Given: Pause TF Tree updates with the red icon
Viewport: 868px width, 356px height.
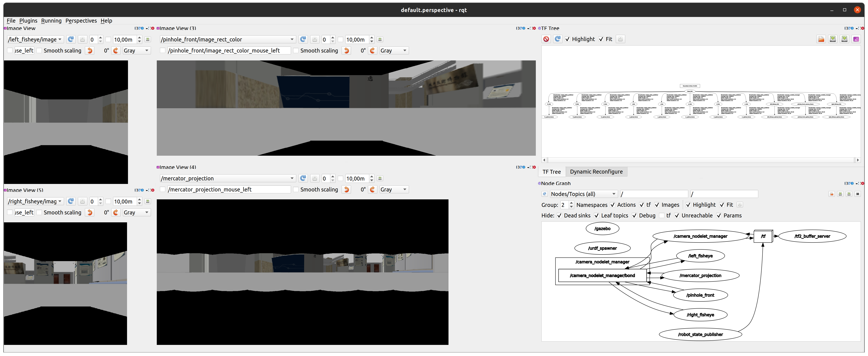Looking at the screenshot, I should click(546, 39).
